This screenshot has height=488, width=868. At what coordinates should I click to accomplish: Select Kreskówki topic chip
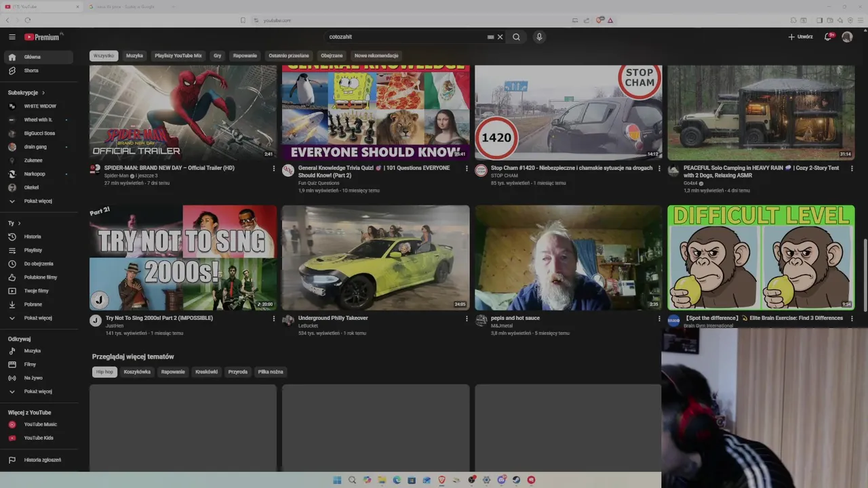click(206, 371)
